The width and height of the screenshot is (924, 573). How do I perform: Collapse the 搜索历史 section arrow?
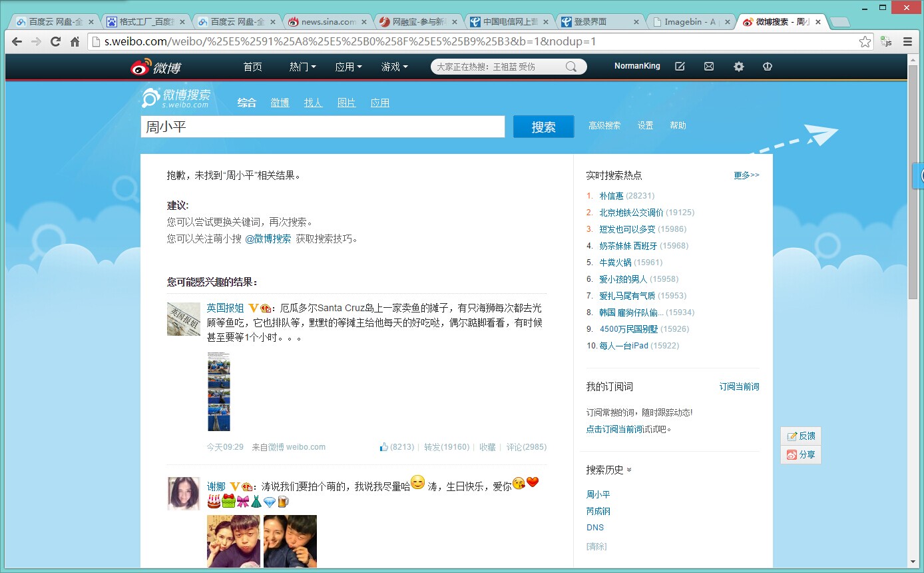(629, 470)
